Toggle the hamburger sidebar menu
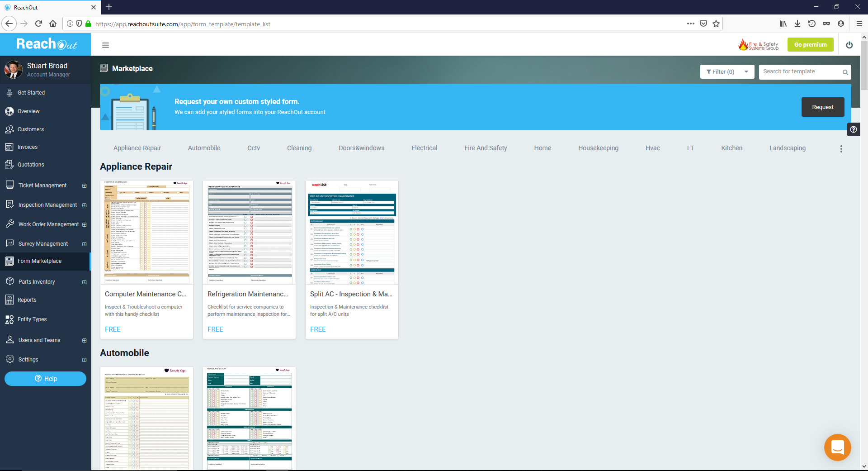 click(105, 45)
